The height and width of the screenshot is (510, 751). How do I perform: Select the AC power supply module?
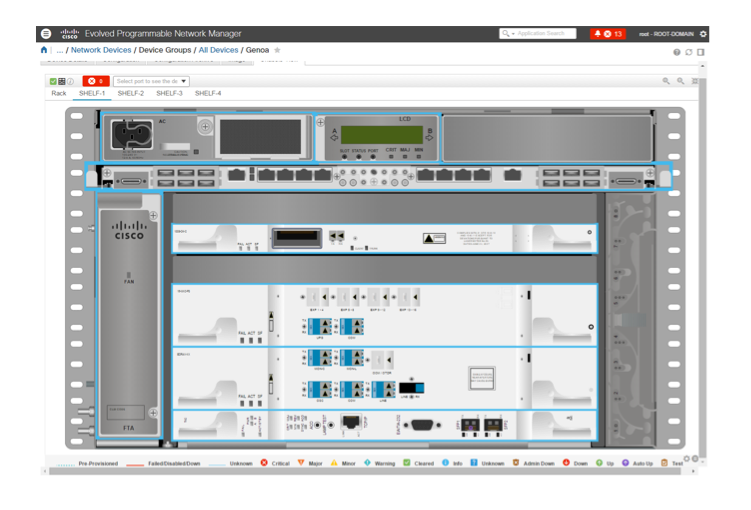[207, 137]
